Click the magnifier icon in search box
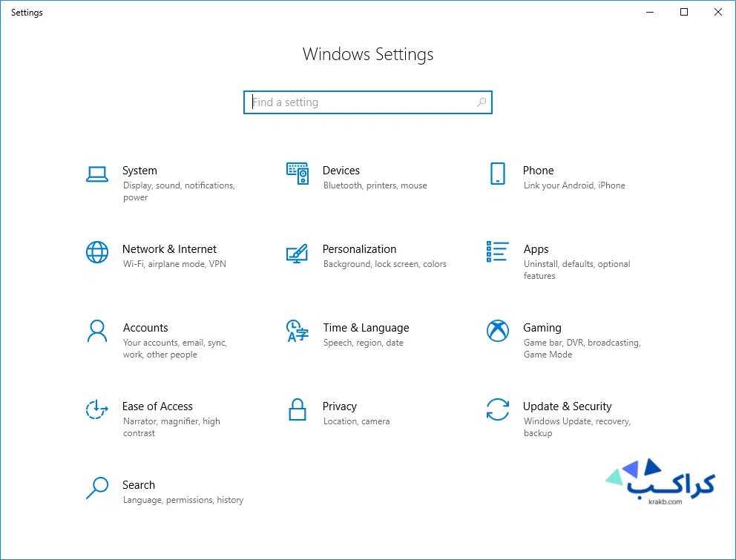The image size is (736, 560). pos(481,102)
